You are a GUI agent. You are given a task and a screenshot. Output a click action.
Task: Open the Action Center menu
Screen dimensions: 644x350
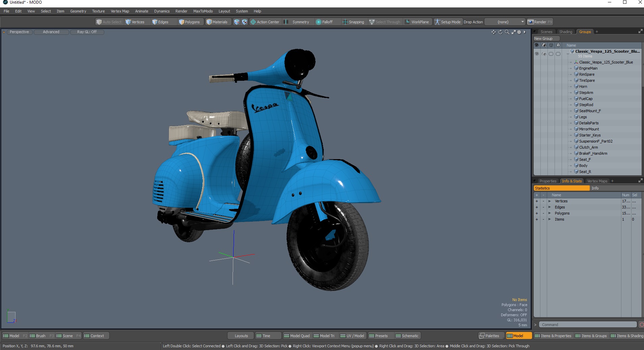[x=265, y=22]
